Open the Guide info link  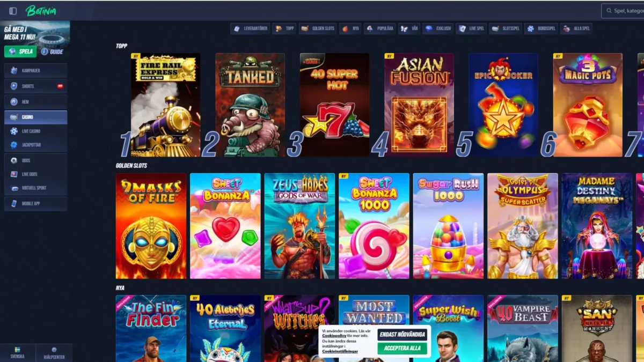click(52, 51)
